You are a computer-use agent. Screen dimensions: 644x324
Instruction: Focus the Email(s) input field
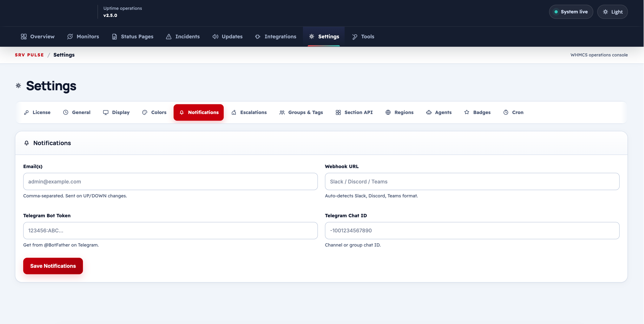pyautogui.click(x=170, y=181)
